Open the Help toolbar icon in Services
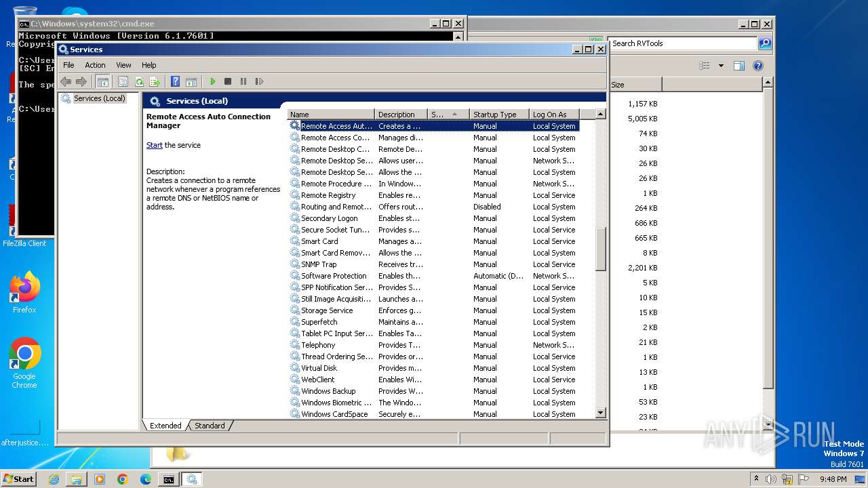The height and width of the screenshot is (488, 868). (x=175, y=81)
